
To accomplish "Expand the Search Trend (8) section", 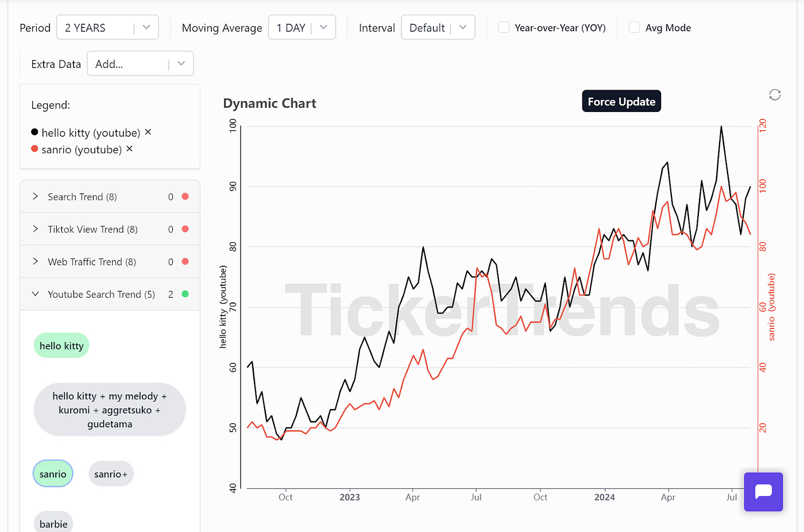I will point(110,197).
